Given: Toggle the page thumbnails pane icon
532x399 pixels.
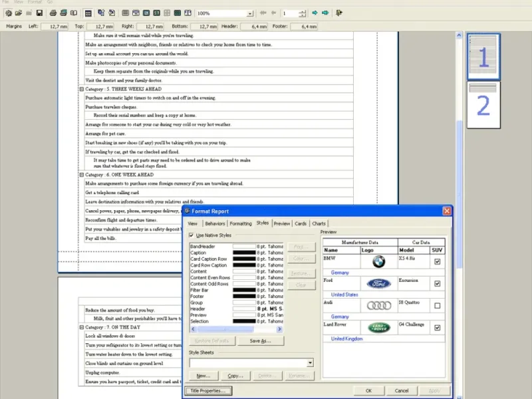Looking at the screenshot, I should (88, 13).
